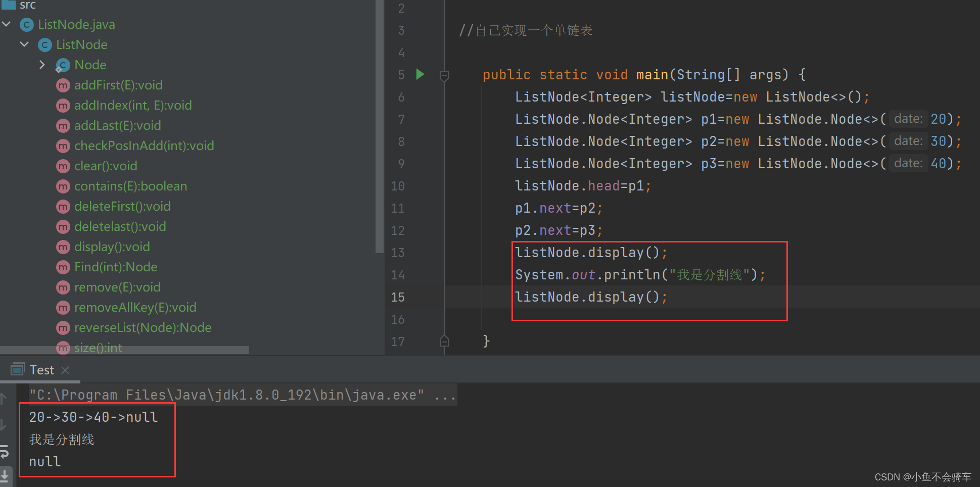
Task: Click the 'public static void main' declaration
Action: coord(644,75)
